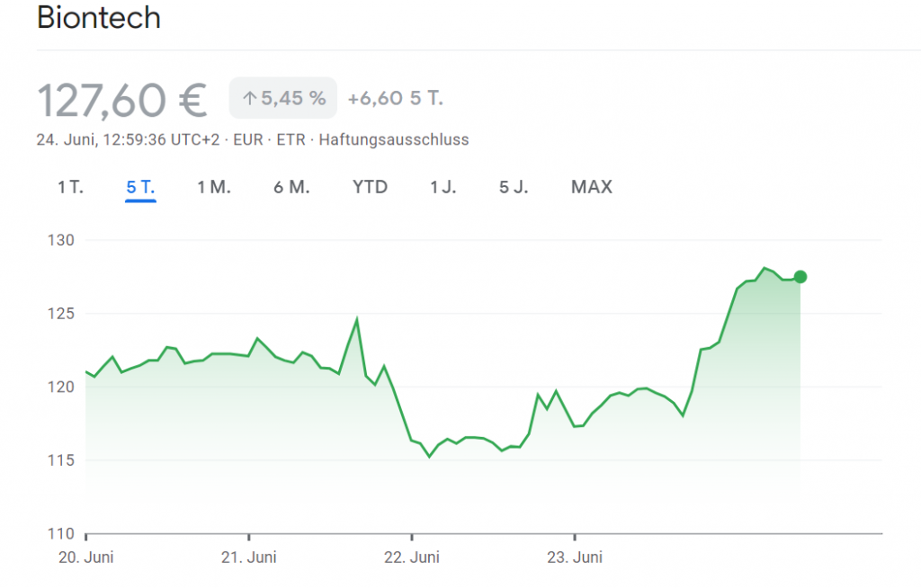This screenshot has height=588, width=921.
Task: Open the 5 J. chart range
Action: point(514,187)
